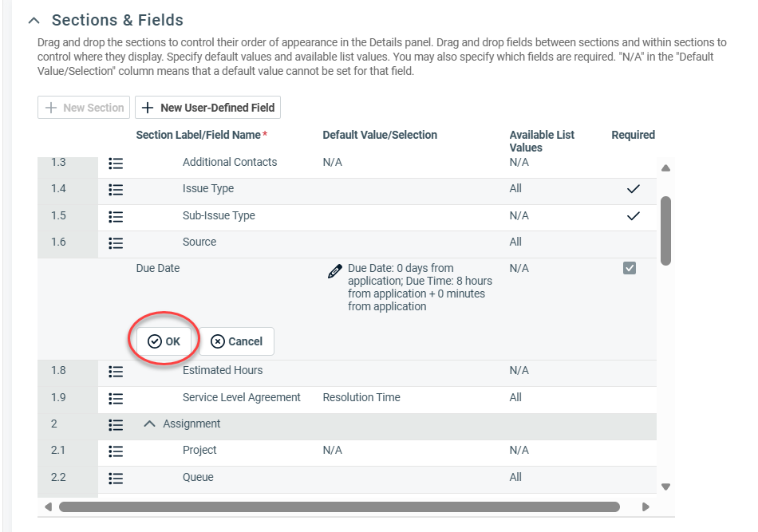Screen dimensions: 758x532
Task: Click the drag handle for Service Level Agreement
Action: (116, 398)
